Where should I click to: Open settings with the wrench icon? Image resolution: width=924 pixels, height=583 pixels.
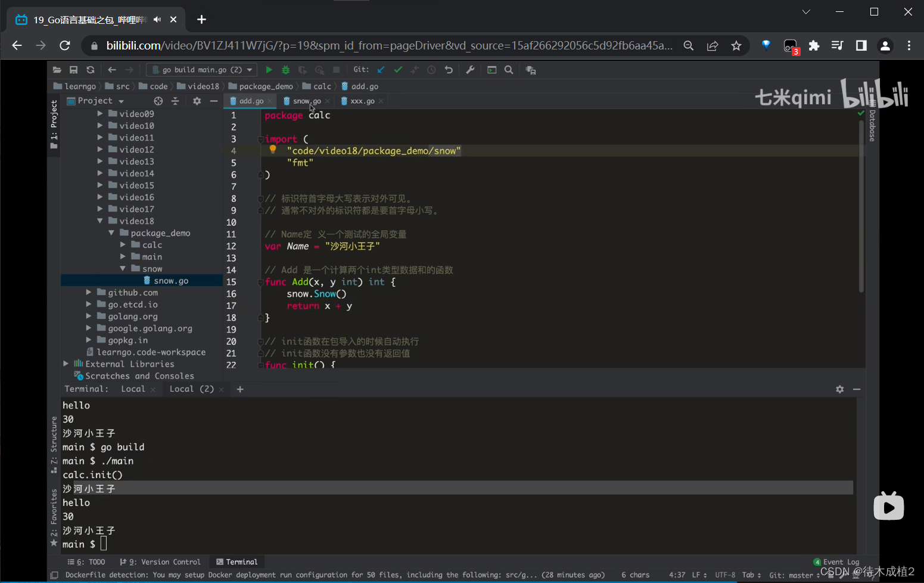pos(470,70)
